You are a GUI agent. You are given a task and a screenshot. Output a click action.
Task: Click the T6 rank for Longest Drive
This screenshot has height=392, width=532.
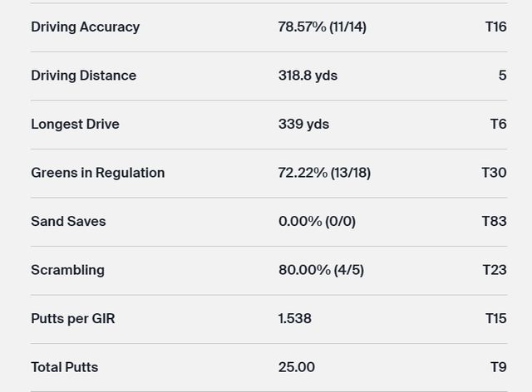[498, 124]
